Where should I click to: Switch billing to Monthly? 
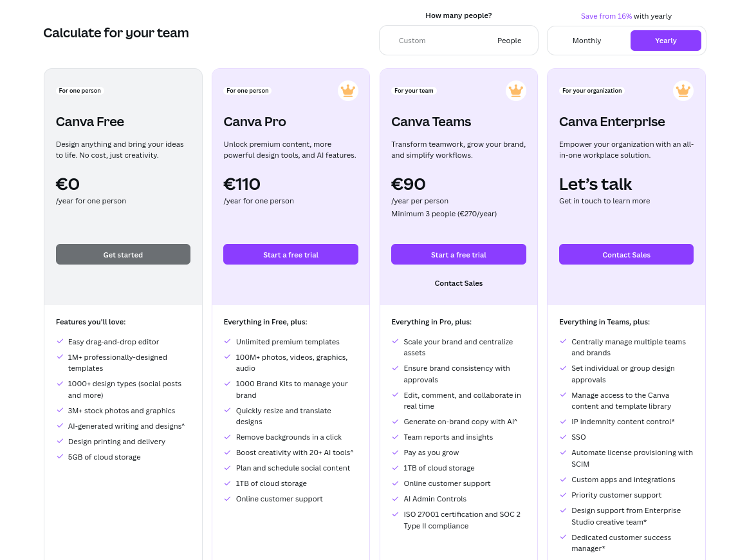point(587,41)
